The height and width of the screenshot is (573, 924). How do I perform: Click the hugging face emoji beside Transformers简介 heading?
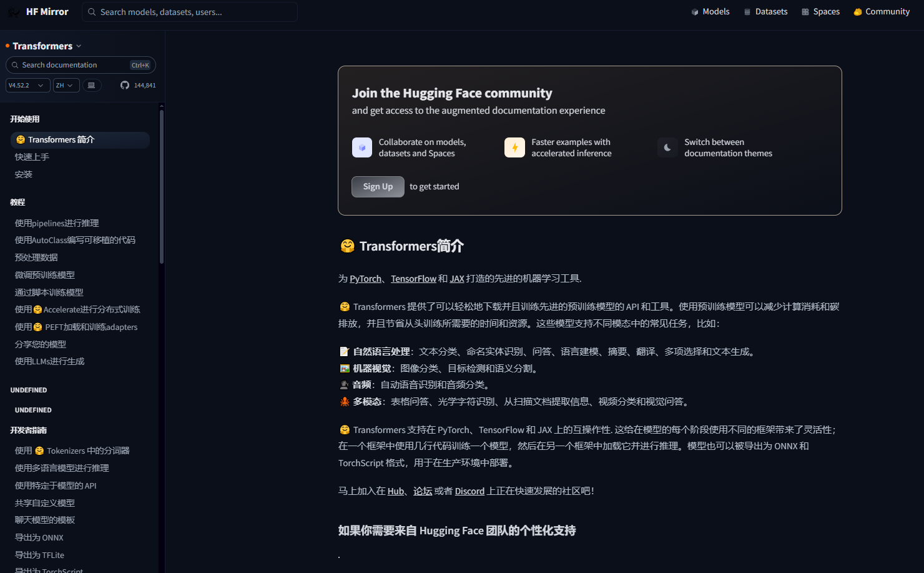[347, 246]
